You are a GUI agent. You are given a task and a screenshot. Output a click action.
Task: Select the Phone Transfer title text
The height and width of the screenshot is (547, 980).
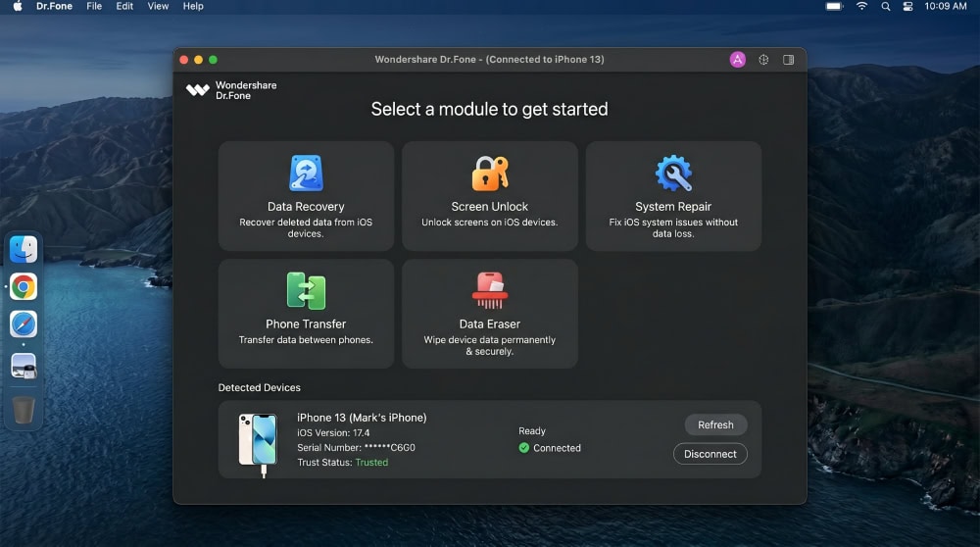click(x=306, y=323)
